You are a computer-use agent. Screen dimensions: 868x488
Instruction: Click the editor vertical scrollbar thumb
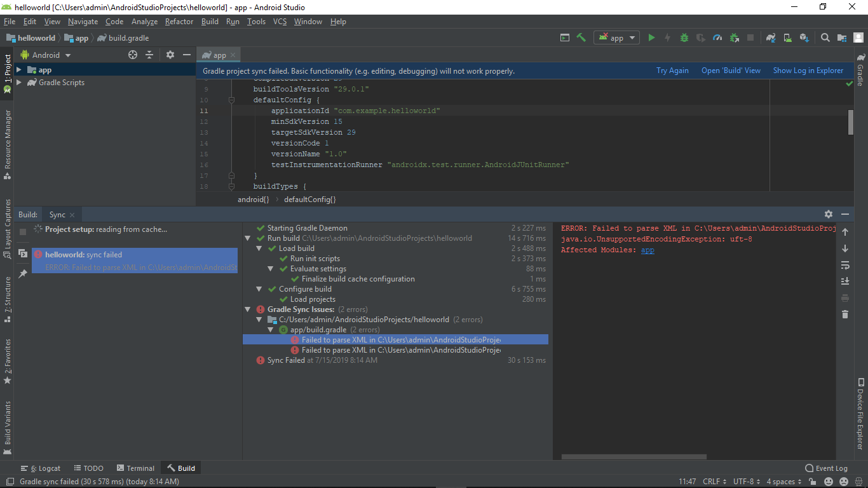(851, 122)
